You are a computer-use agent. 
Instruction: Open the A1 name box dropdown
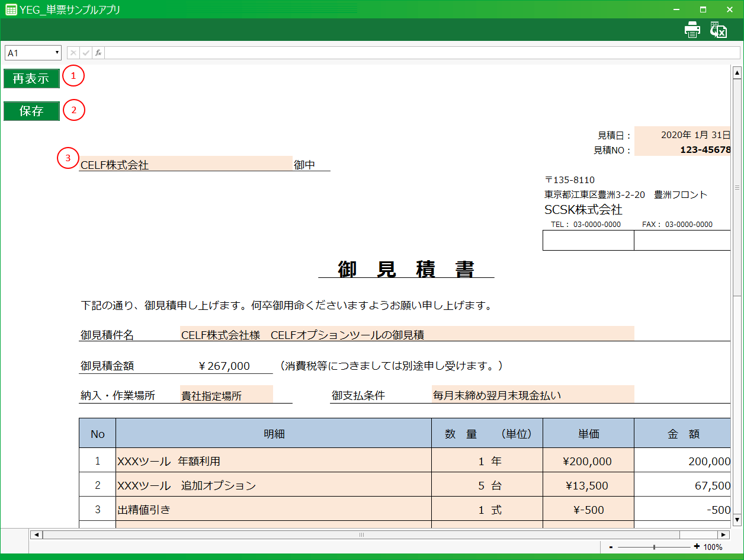click(57, 53)
